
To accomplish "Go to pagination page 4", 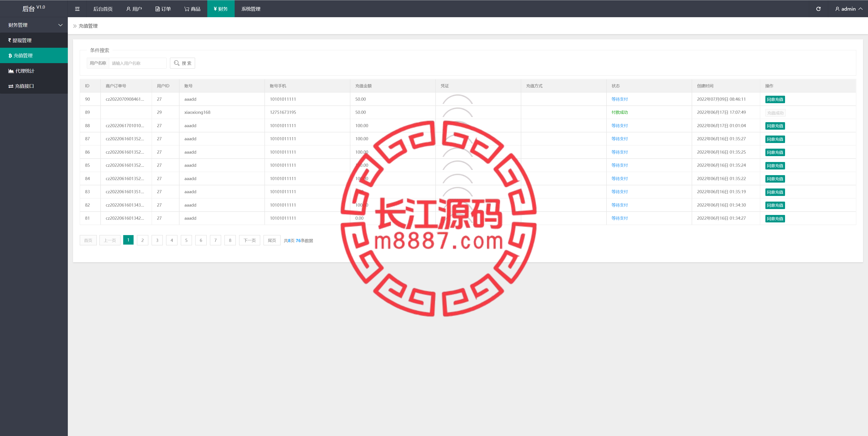I will tap(172, 240).
